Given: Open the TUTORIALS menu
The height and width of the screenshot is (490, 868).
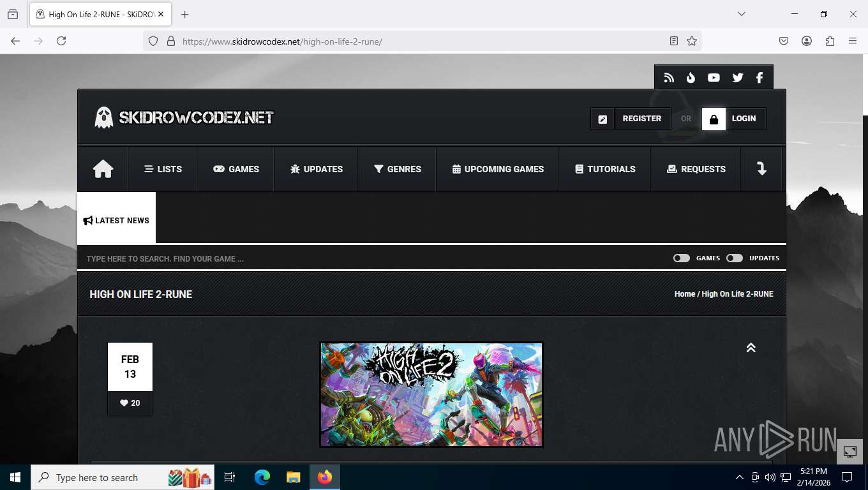Looking at the screenshot, I should point(605,169).
